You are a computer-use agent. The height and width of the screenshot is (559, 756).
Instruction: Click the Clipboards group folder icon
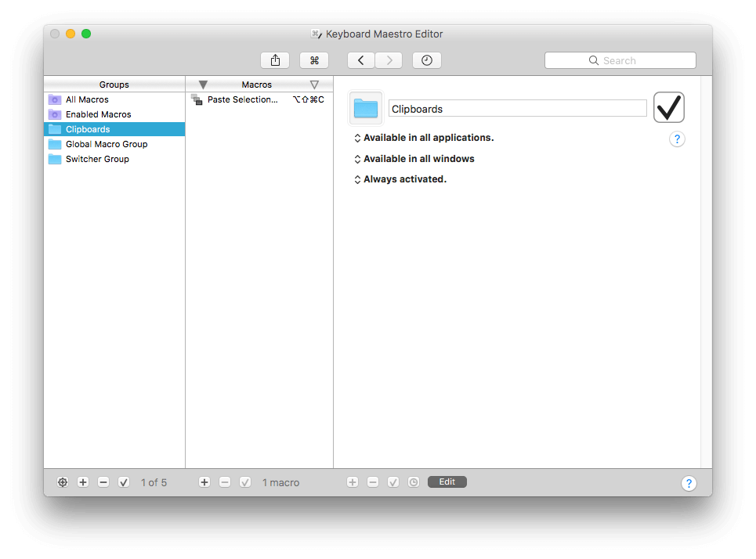(x=366, y=108)
